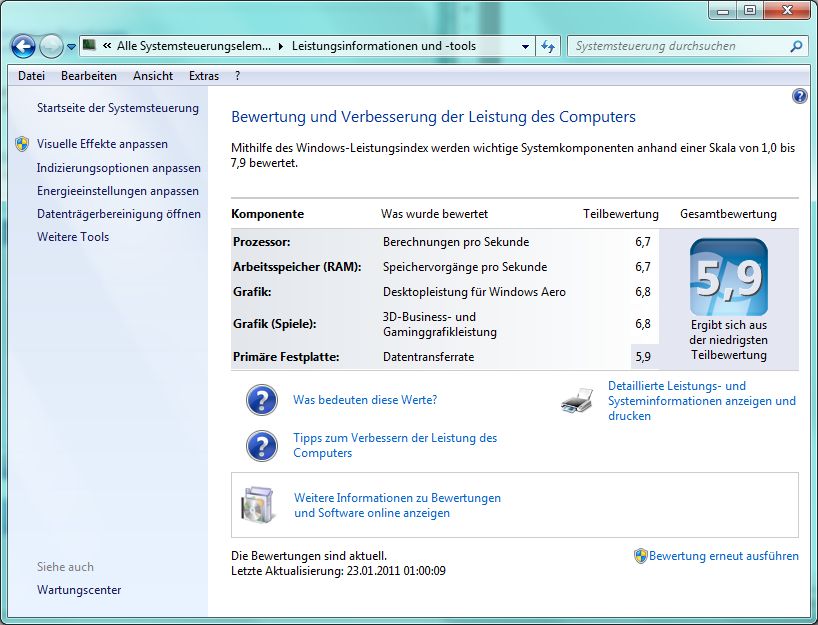This screenshot has width=818, height=625.
Task: Open 'Tipps zum Verbessern der Leistung des Computers'
Action: [x=395, y=446]
